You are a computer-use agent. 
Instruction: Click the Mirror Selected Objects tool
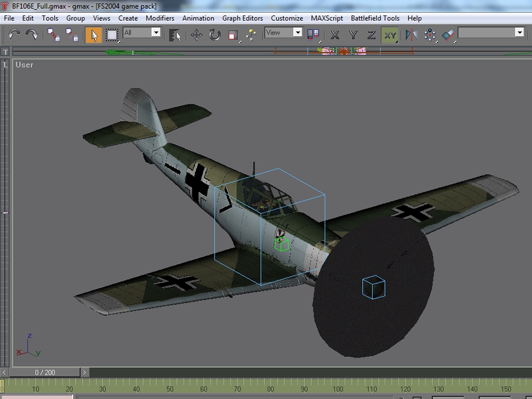411,35
